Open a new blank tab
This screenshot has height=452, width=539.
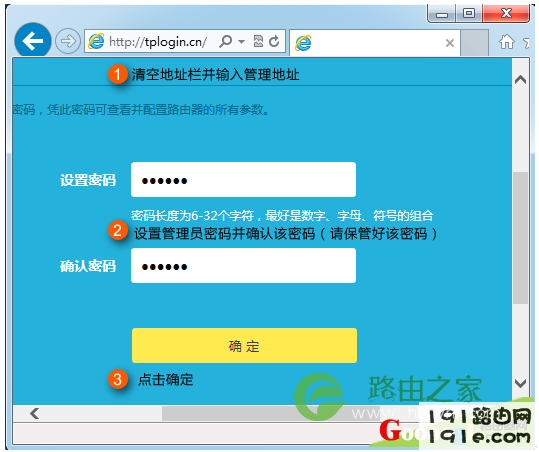[474, 42]
